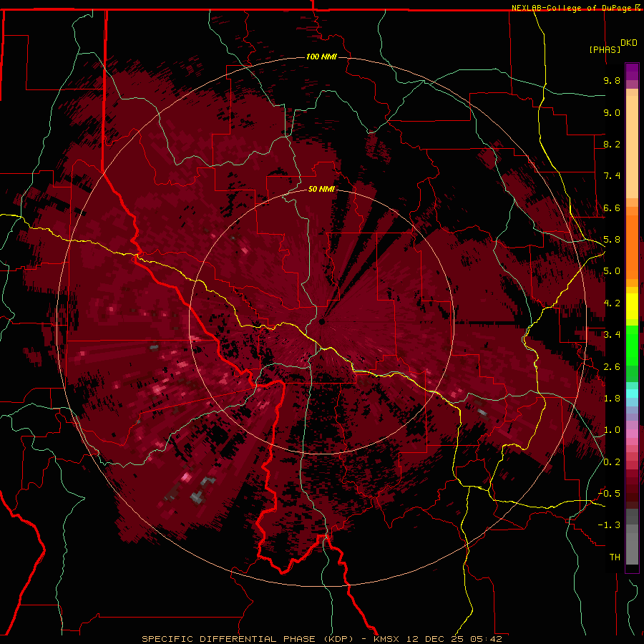Select the solid orange color bar segment
This screenshot has height=644, width=644.
pyautogui.click(x=632, y=246)
